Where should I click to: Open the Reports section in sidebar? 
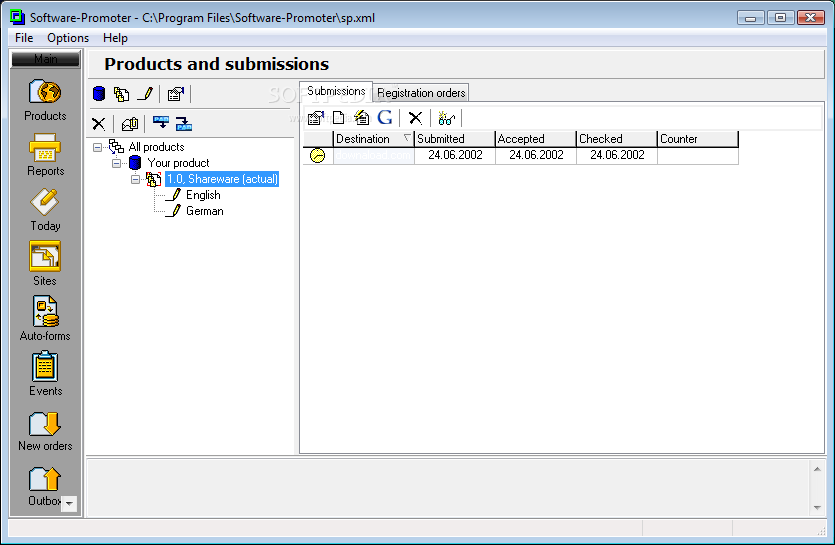(45, 155)
